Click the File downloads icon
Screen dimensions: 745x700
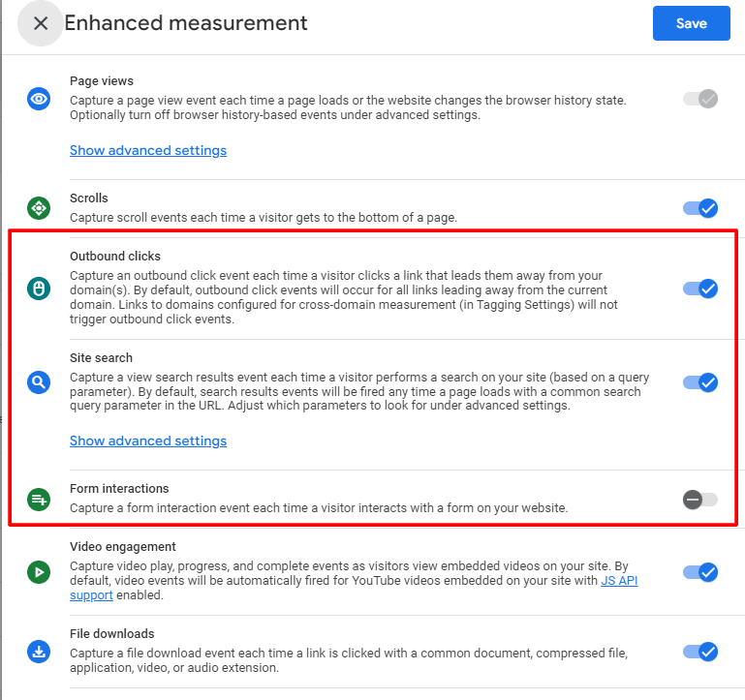39,652
